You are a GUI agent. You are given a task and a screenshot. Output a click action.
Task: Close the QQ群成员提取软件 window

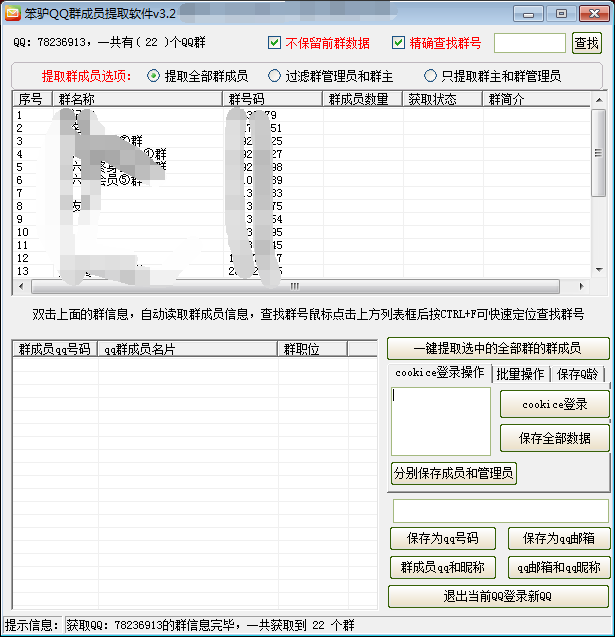[x=594, y=14]
